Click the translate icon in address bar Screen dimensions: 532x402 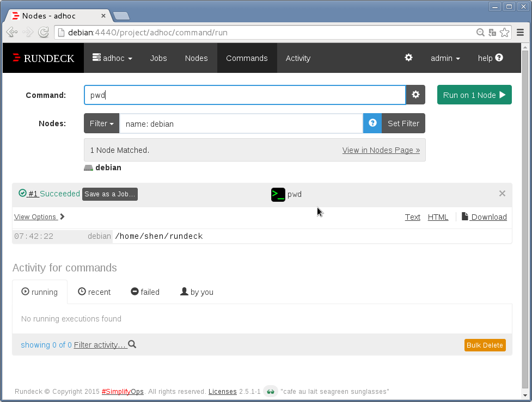pos(492,33)
